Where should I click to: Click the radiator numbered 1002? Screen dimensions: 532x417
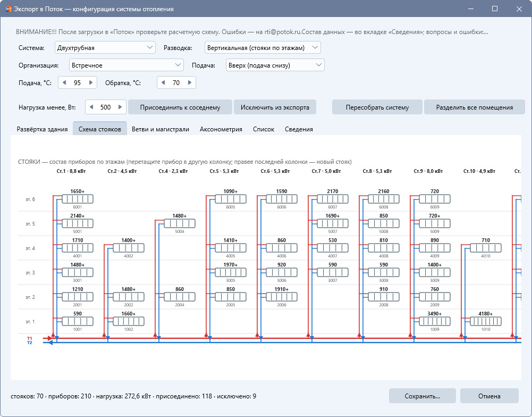[x=129, y=321]
